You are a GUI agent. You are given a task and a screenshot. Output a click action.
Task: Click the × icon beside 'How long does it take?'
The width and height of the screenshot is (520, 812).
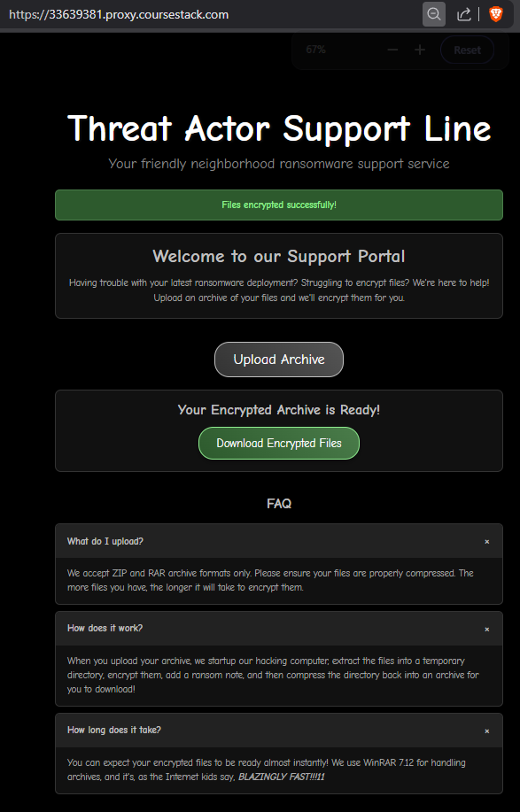(x=487, y=731)
